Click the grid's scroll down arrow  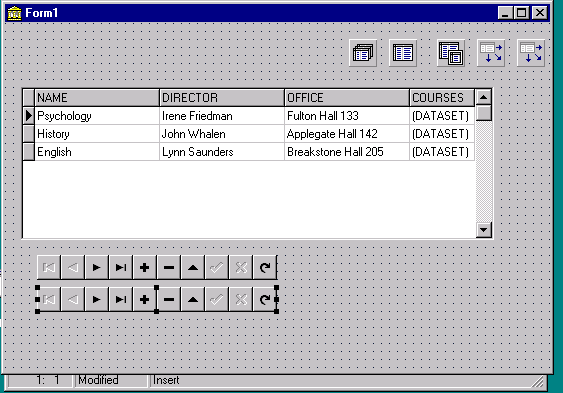coord(484,230)
